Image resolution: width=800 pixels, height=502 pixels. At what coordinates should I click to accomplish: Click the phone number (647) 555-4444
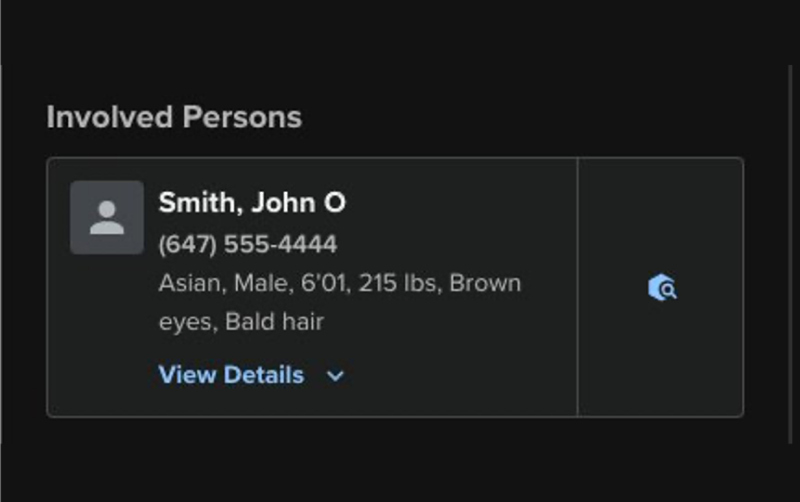click(x=248, y=244)
